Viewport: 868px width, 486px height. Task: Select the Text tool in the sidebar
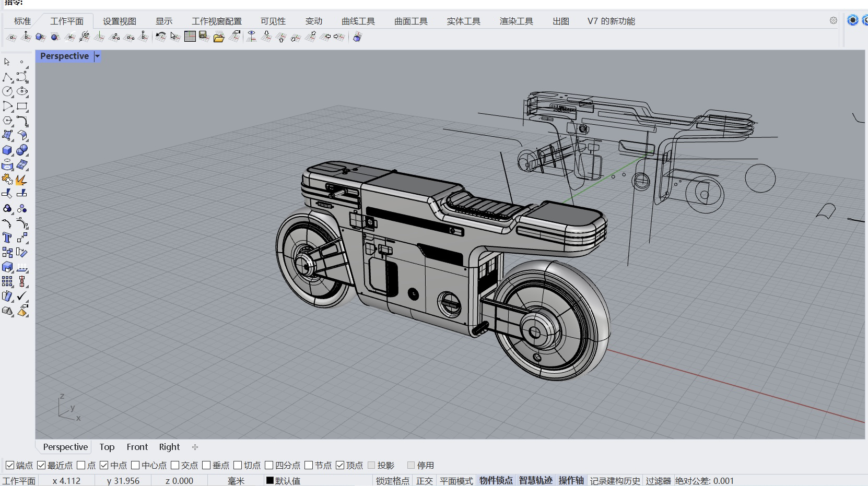click(7, 238)
